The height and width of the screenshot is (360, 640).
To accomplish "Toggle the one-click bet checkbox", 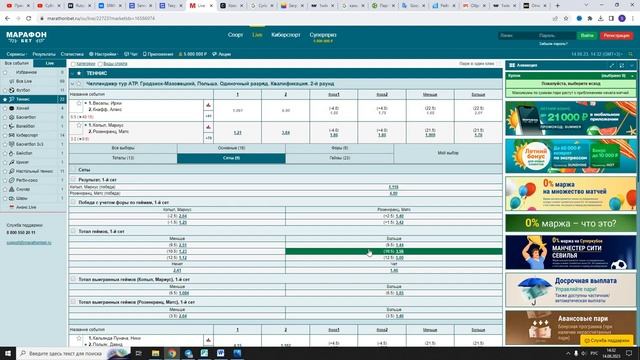I will 498,64.
